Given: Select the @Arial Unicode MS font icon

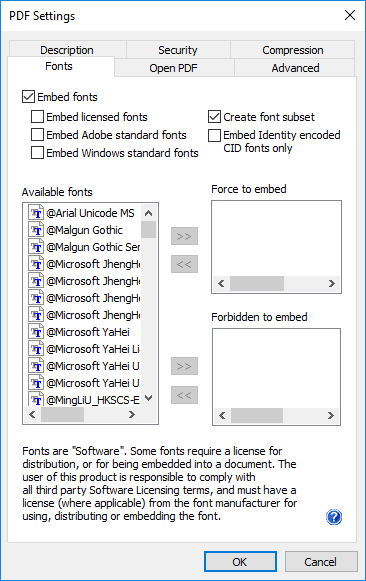Looking at the screenshot, I should click(x=36, y=213).
